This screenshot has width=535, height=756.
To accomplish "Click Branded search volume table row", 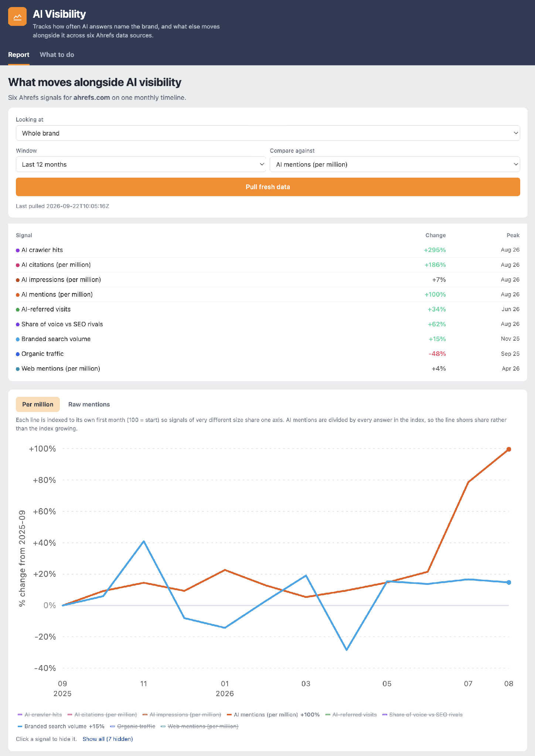I will coord(268,339).
